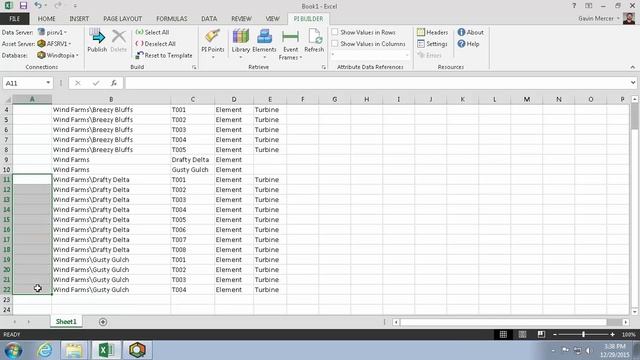Click the vertical scrollbar thumb
This screenshot has width=640, height=360.
(634, 116)
